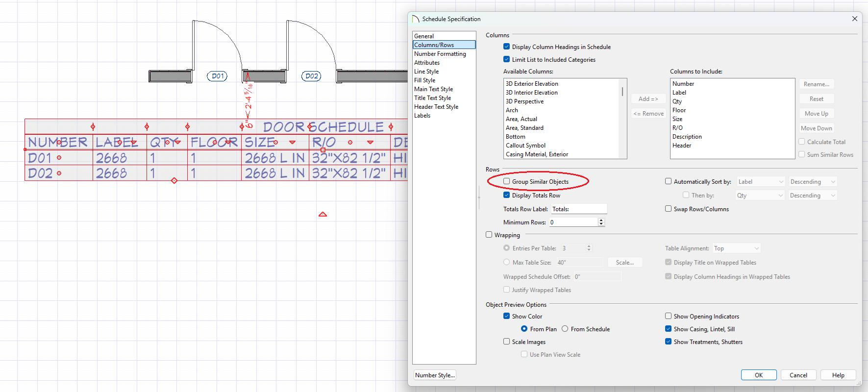The image size is (868, 392).
Task: Click the Totals Row Label input field
Action: [579, 209]
